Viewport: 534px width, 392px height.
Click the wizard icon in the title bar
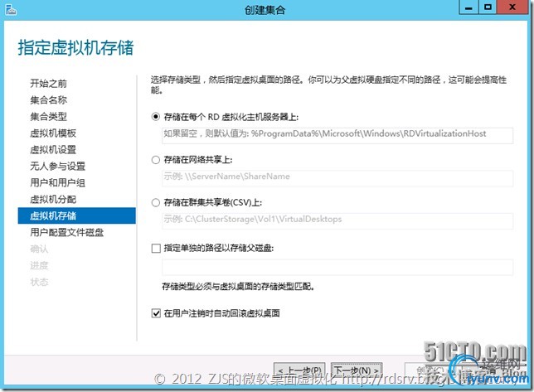11,9
